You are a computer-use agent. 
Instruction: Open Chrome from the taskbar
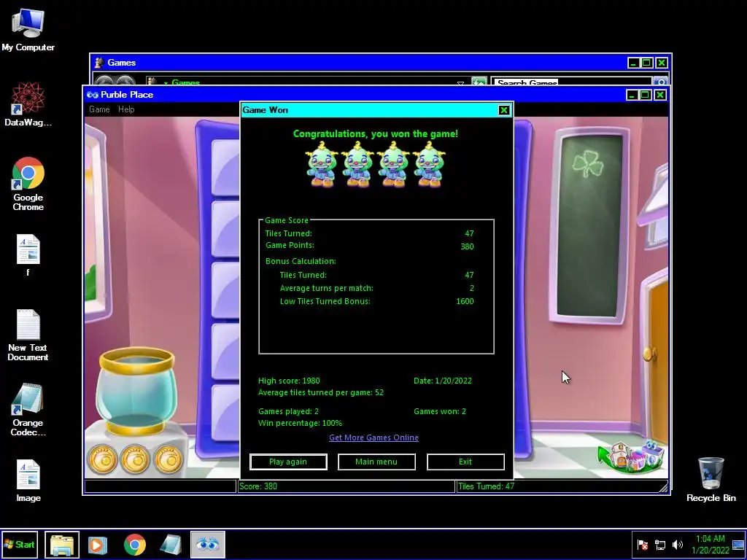coord(135,545)
